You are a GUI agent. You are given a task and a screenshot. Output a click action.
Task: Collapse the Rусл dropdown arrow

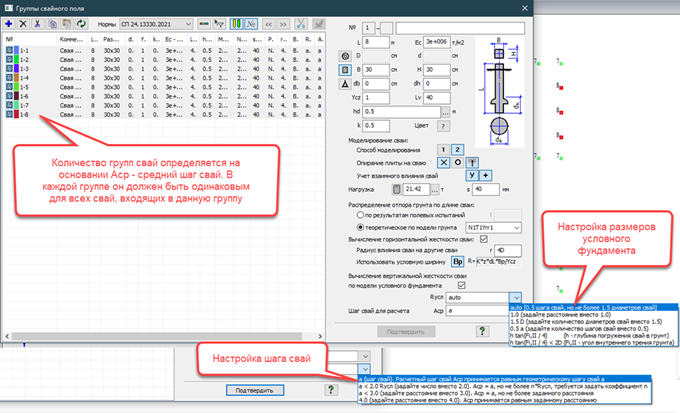pyautogui.click(x=515, y=298)
